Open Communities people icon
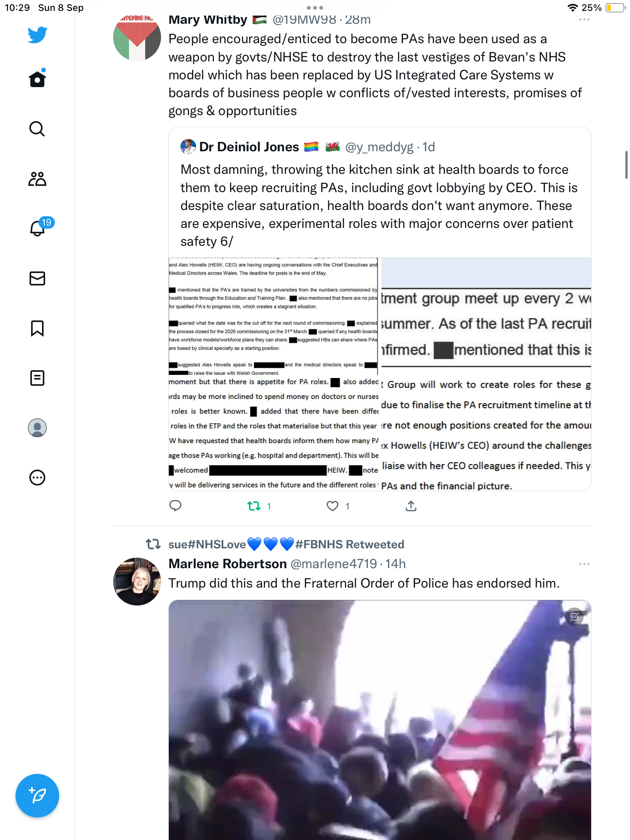 point(37,179)
